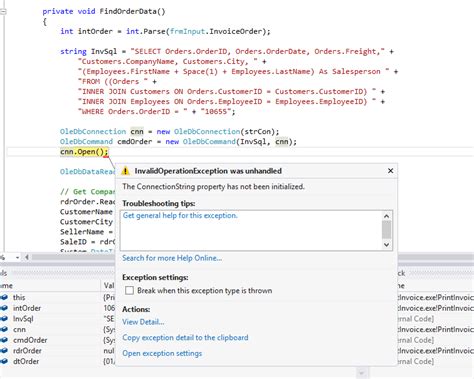This screenshot has width=474, height=379.
Task: Click the 'rdrOrder' name in Locals
Action: [x=27, y=351]
